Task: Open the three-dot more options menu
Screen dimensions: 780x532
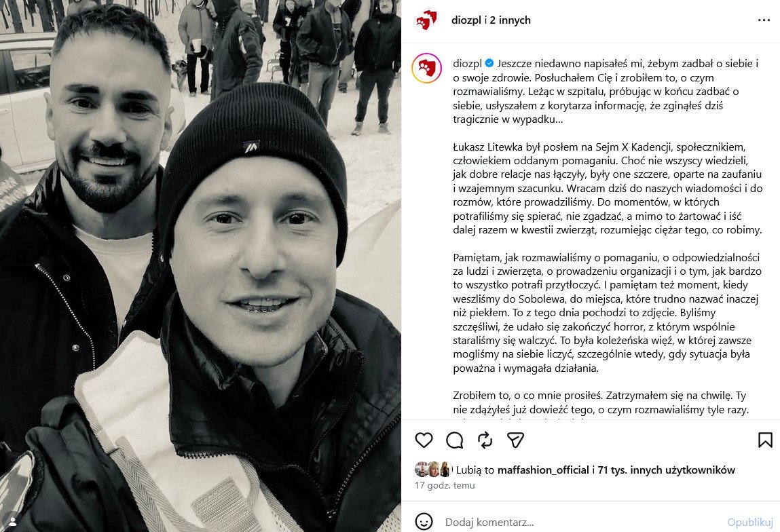Action: coord(764,20)
